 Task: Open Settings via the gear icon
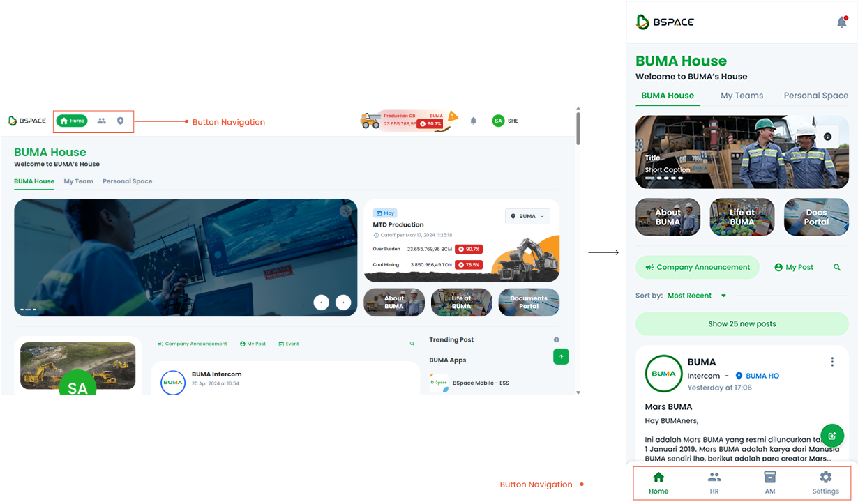pyautogui.click(x=825, y=482)
